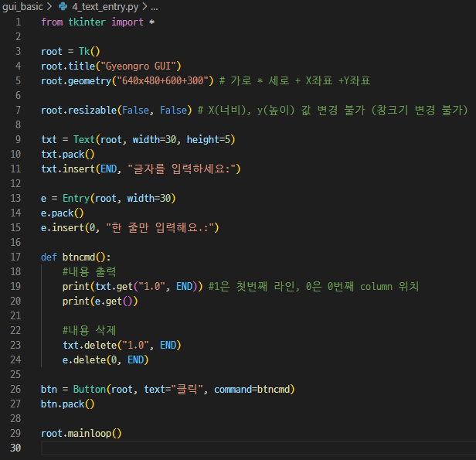Place cursor on empty line 30
Screen dimensions: 476x460
point(258,448)
